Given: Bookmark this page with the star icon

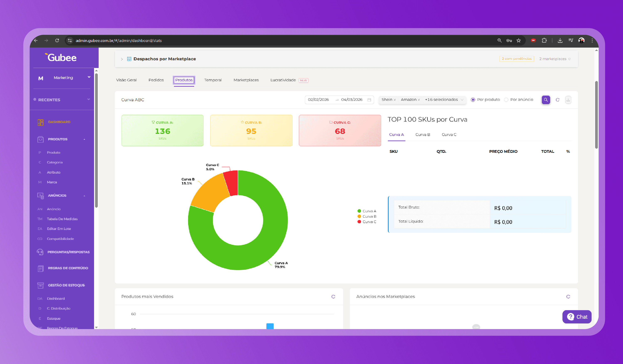Looking at the screenshot, I should point(519,41).
